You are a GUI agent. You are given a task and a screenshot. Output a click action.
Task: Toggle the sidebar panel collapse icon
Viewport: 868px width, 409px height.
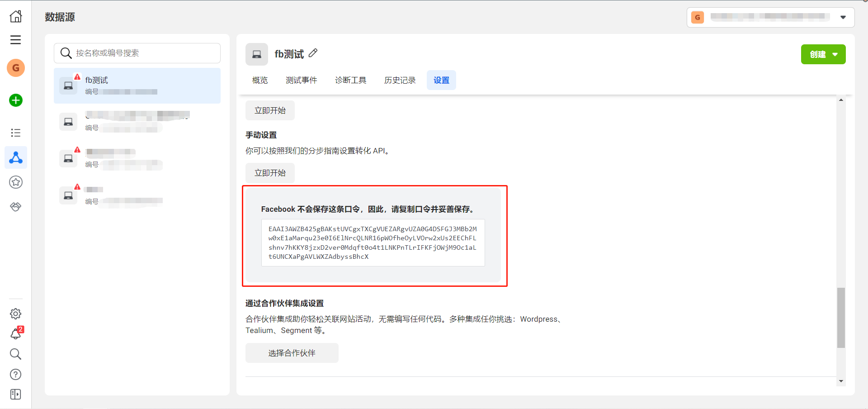tap(16, 395)
